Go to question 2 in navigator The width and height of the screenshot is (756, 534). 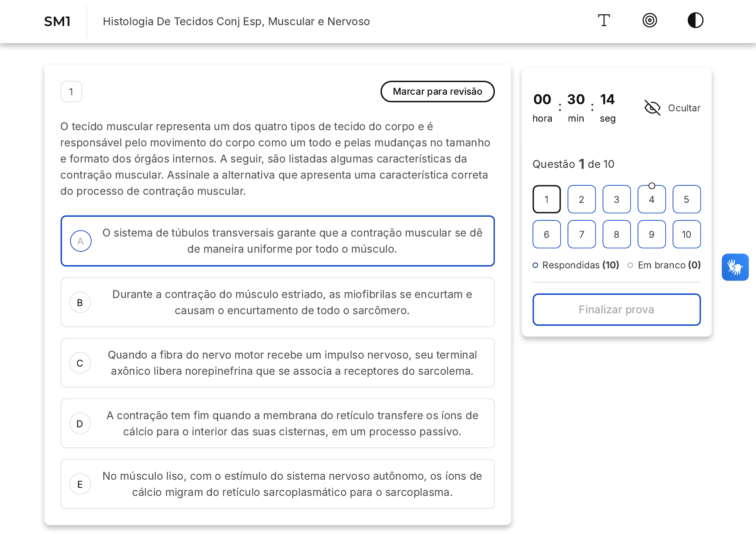point(581,200)
